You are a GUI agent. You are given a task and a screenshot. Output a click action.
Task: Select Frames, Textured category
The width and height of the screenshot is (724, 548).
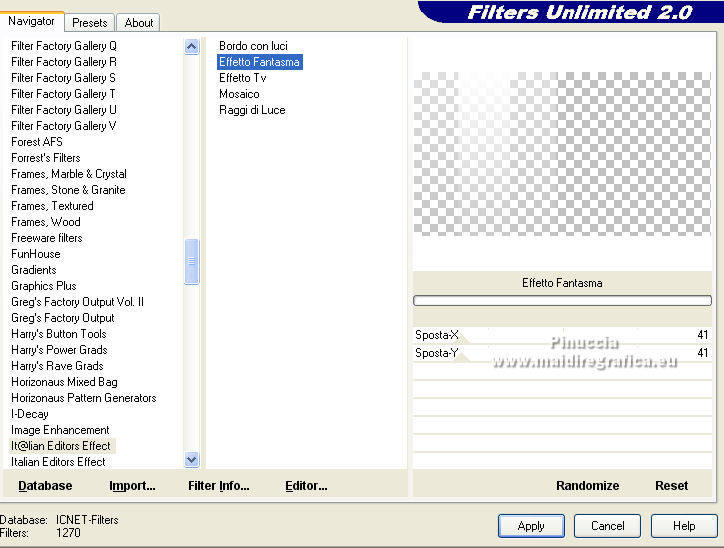tap(52, 206)
